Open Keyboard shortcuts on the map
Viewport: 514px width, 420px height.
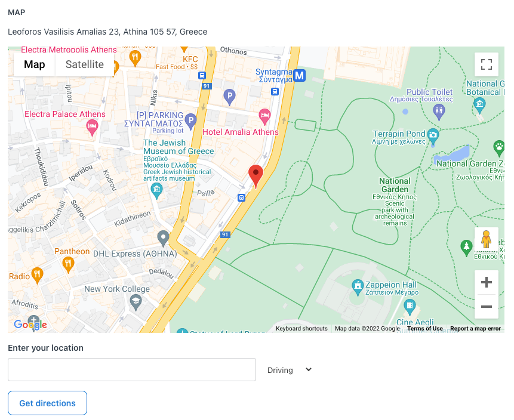point(301,329)
